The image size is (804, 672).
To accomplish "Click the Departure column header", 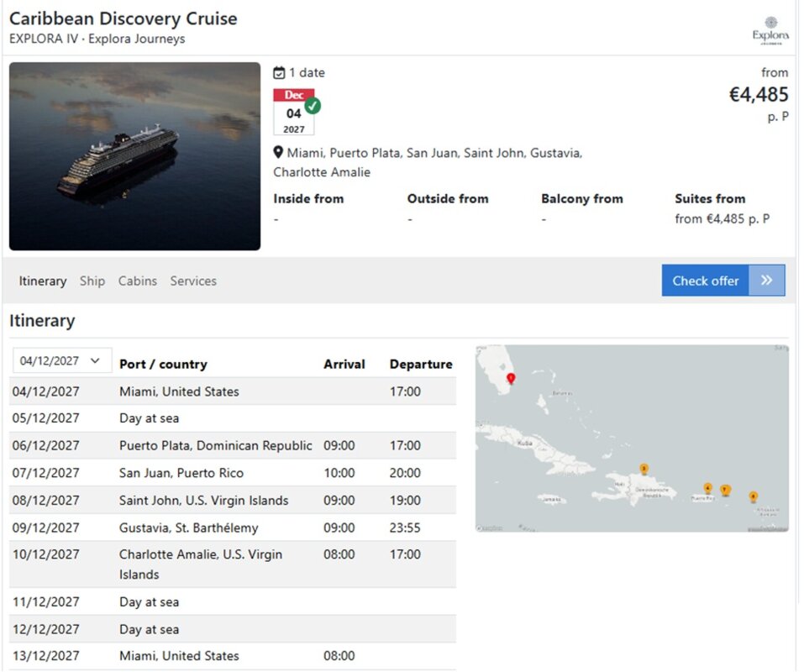I will (x=421, y=365).
